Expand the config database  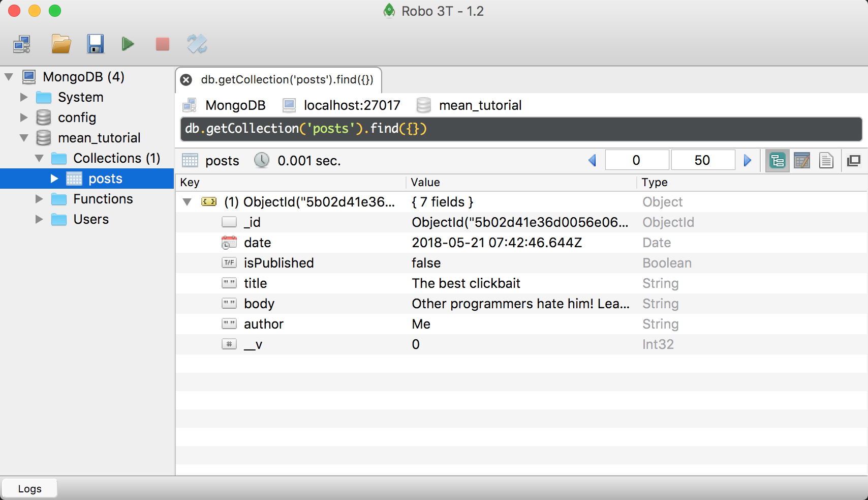point(24,117)
